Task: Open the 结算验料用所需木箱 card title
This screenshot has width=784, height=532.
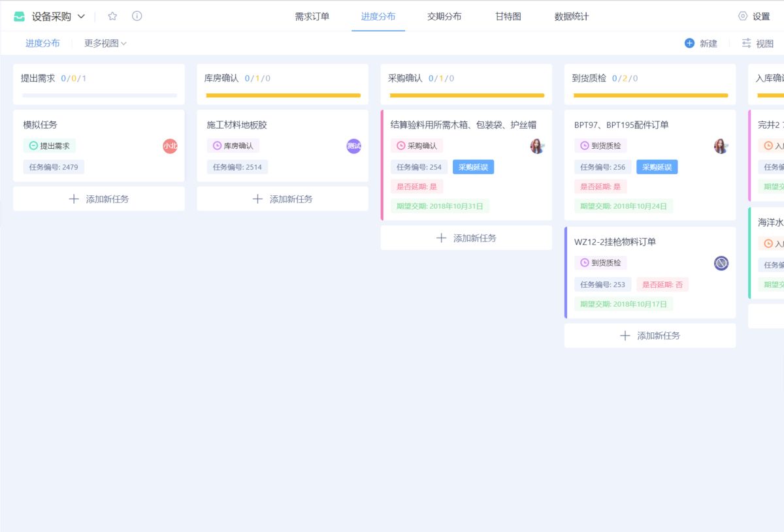Action: coord(463,125)
